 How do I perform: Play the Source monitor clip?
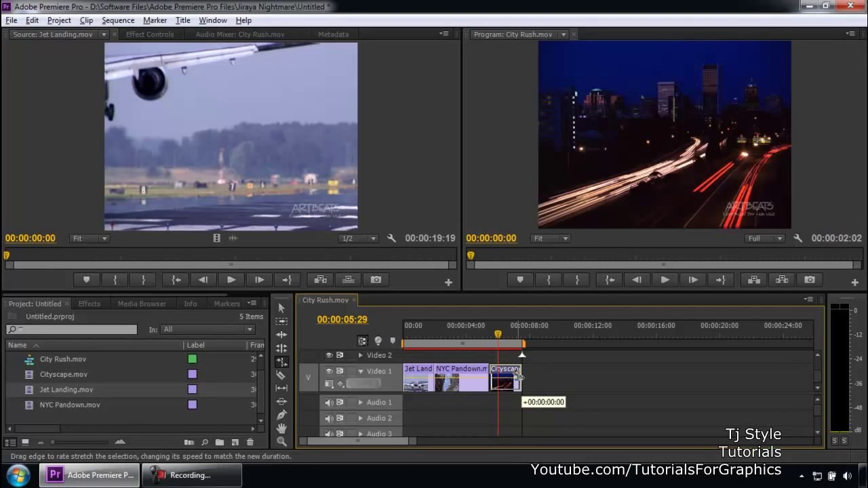(x=231, y=279)
